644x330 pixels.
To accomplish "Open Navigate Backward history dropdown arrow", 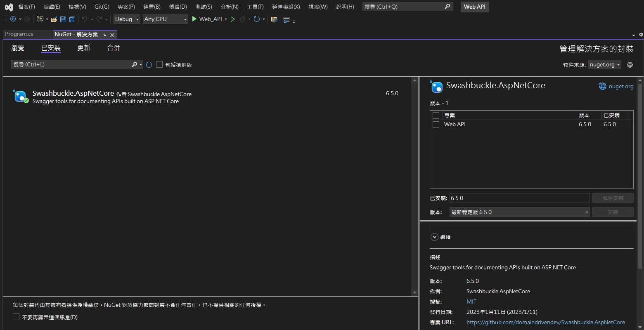I will pyautogui.click(x=20, y=19).
